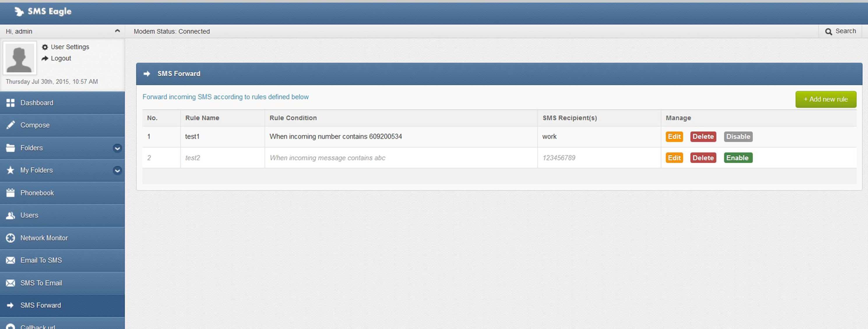Click the My Folders star icon
This screenshot has width=868, height=329.
[x=10, y=170]
